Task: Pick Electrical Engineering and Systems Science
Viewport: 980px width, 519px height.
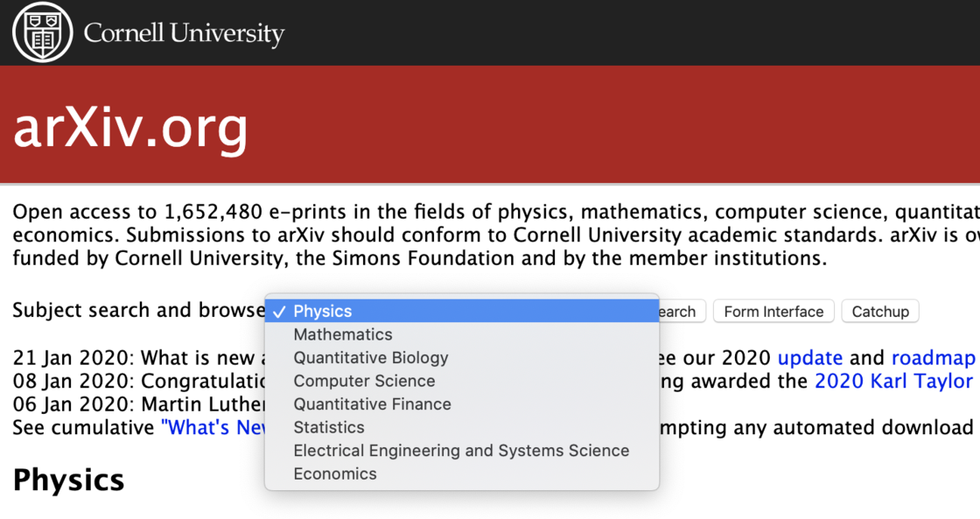Action: click(x=462, y=450)
